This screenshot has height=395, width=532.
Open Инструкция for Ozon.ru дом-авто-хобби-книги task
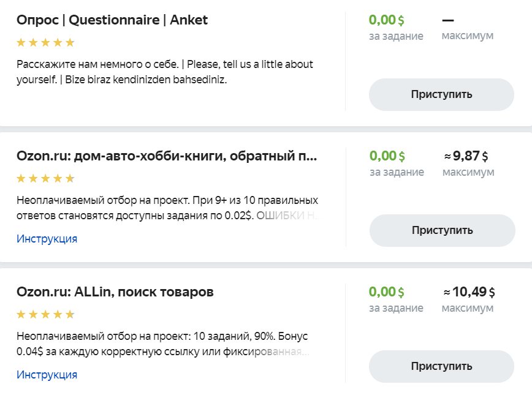click(47, 239)
